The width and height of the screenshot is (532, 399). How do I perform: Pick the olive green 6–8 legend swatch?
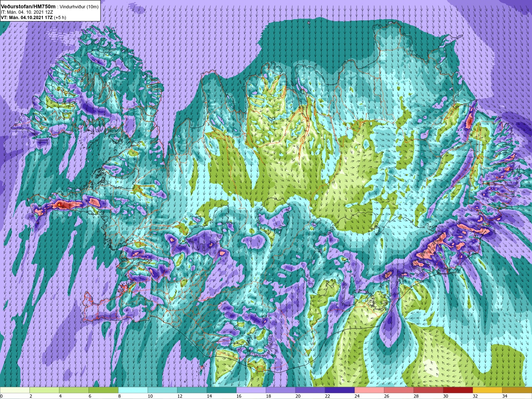tap(103, 390)
